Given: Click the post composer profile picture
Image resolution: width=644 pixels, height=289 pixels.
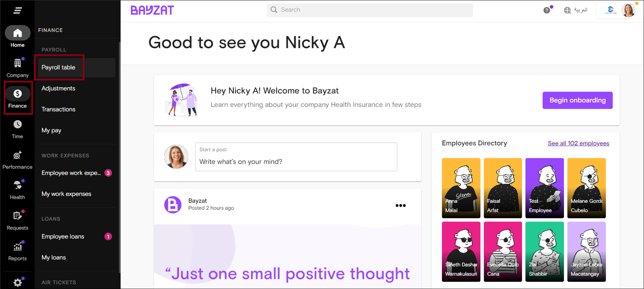Looking at the screenshot, I should pos(176,157).
